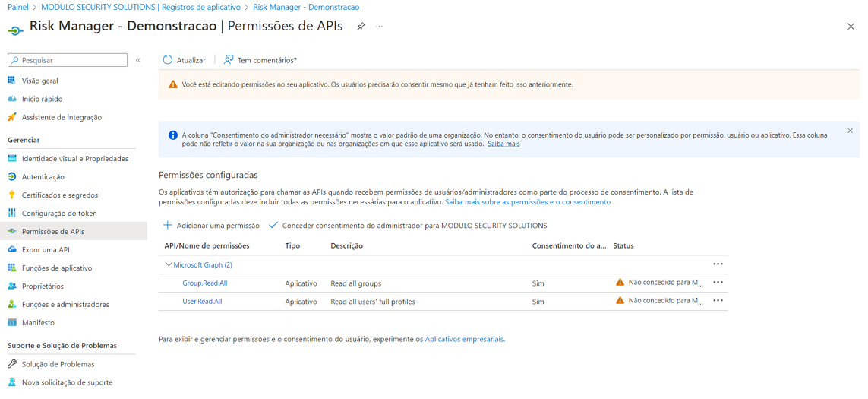The image size is (868, 399).
Task: Collapse the sidebar with double chevron
Action: point(138,60)
